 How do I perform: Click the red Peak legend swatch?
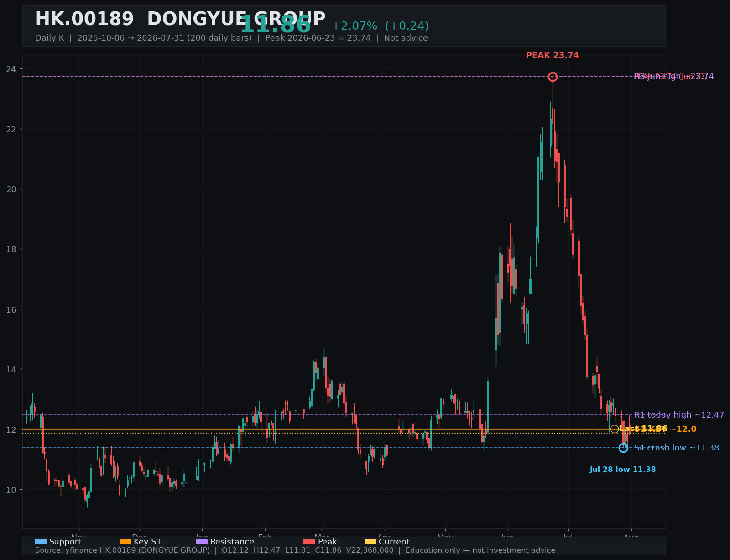[309, 542]
